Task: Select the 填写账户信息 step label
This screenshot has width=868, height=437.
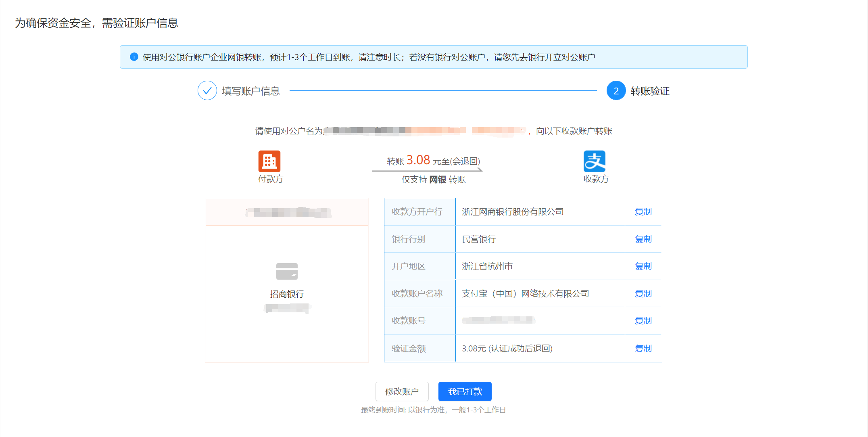Action: (251, 91)
